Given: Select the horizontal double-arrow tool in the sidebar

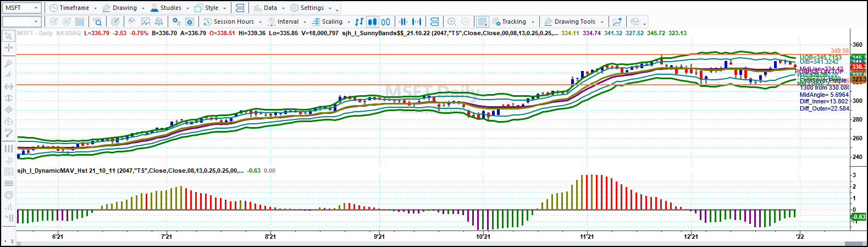Looking at the screenshot, I should point(8,86).
